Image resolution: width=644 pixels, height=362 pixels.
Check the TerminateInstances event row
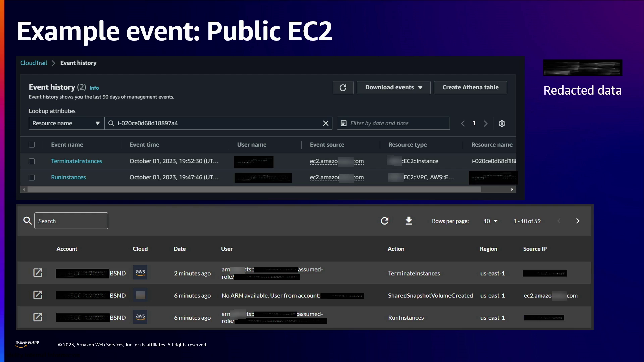point(32,161)
